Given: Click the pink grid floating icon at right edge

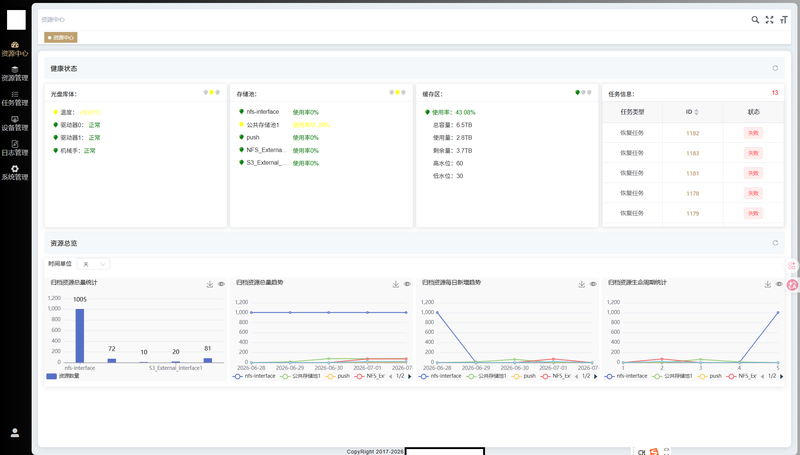Looking at the screenshot, I should click(x=792, y=266).
